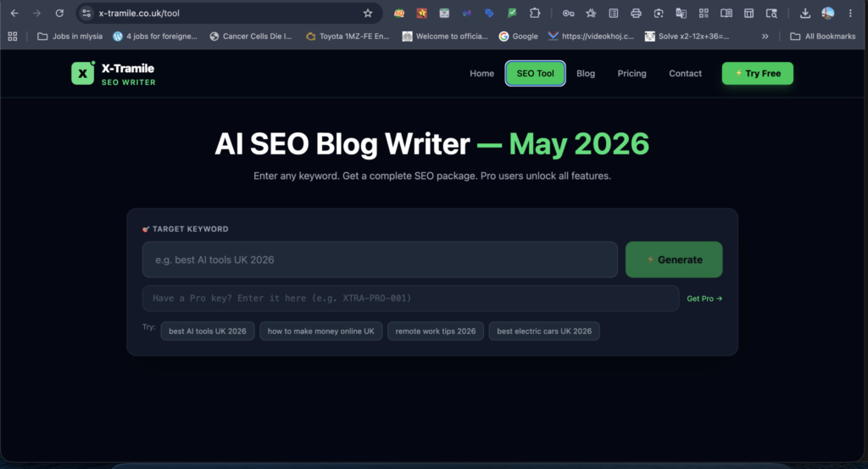Click the Try Free button
Viewport: 868px width, 469px height.
tap(757, 73)
